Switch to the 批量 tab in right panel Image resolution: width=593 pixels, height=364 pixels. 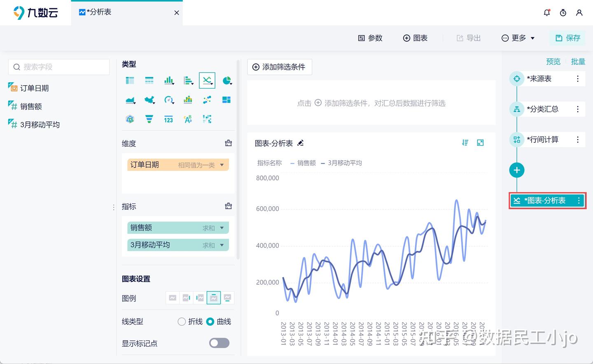578,61
